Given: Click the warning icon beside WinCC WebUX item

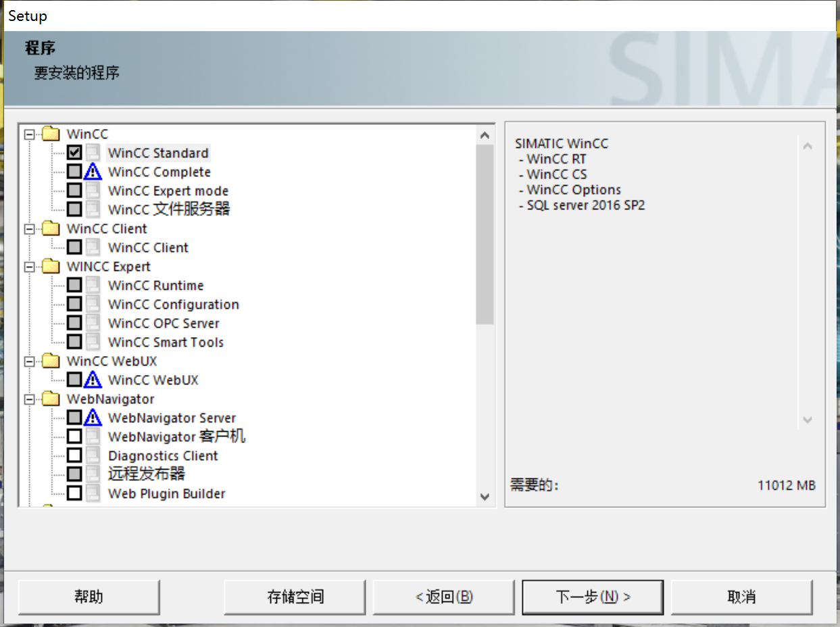Looking at the screenshot, I should (x=93, y=380).
